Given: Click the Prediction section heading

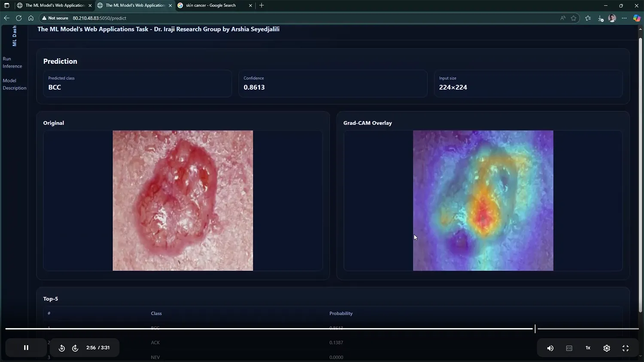Looking at the screenshot, I should coord(60,61).
